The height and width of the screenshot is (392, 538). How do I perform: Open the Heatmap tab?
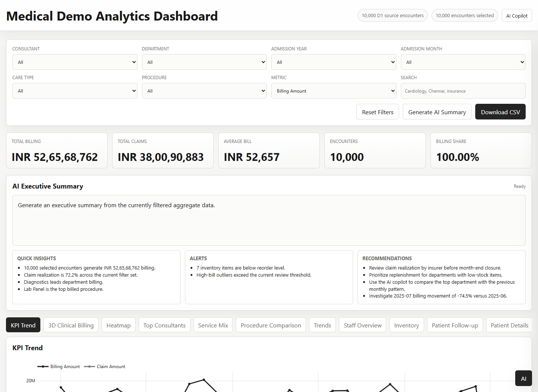[118, 325]
